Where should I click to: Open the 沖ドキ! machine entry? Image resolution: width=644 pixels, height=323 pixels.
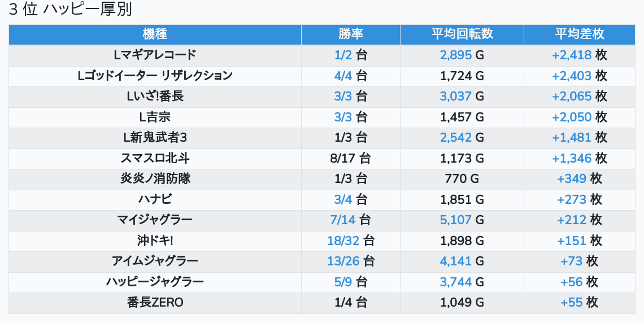(155, 241)
